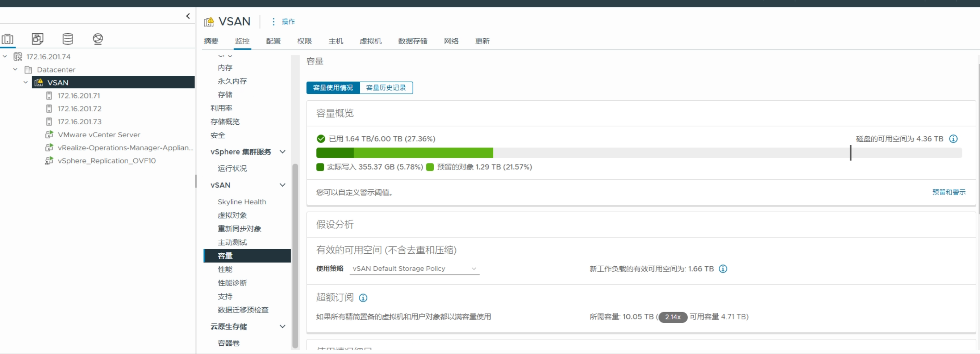This screenshot has width=980, height=354.
Task: Click the VSAN cluster title icon
Action: pos(209,22)
